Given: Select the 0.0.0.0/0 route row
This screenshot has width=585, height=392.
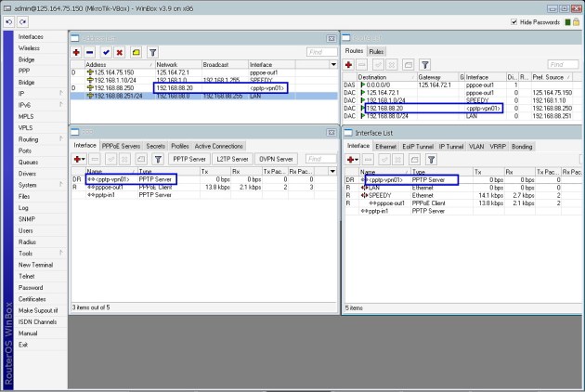Looking at the screenshot, I should click(462, 85).
